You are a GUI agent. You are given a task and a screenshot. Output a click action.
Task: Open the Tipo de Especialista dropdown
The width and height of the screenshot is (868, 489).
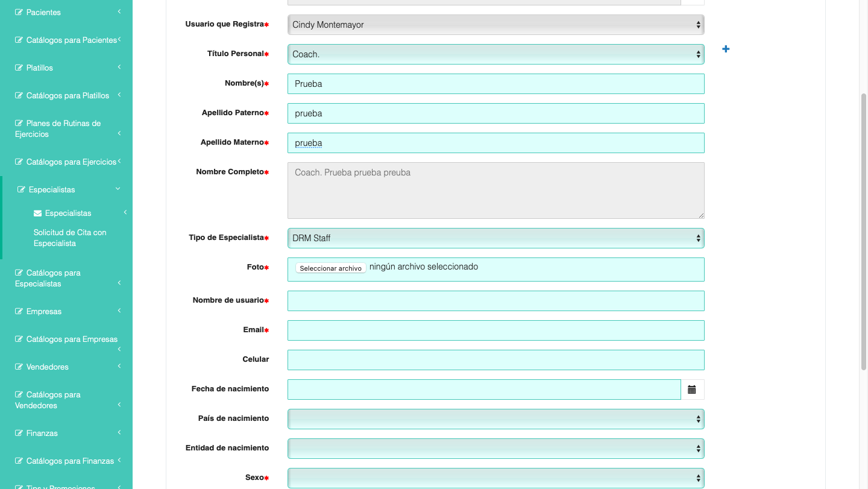pyautogui.click(x=495, y=238)
